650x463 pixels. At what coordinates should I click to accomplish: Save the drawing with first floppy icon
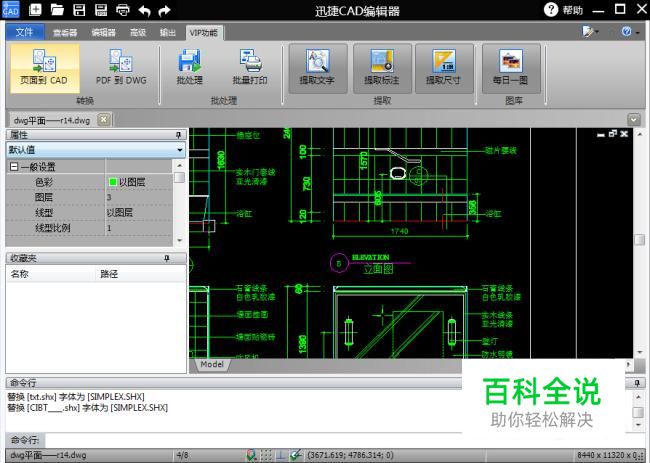click(x=79, y=9)
